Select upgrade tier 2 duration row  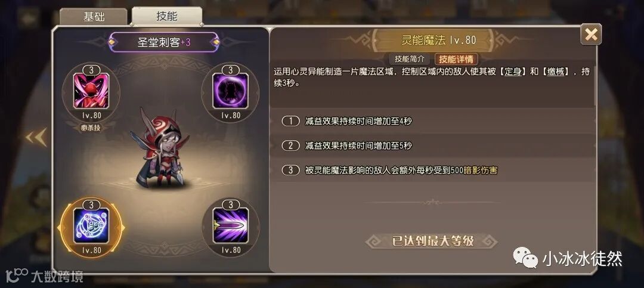click(x=432, y=145)
